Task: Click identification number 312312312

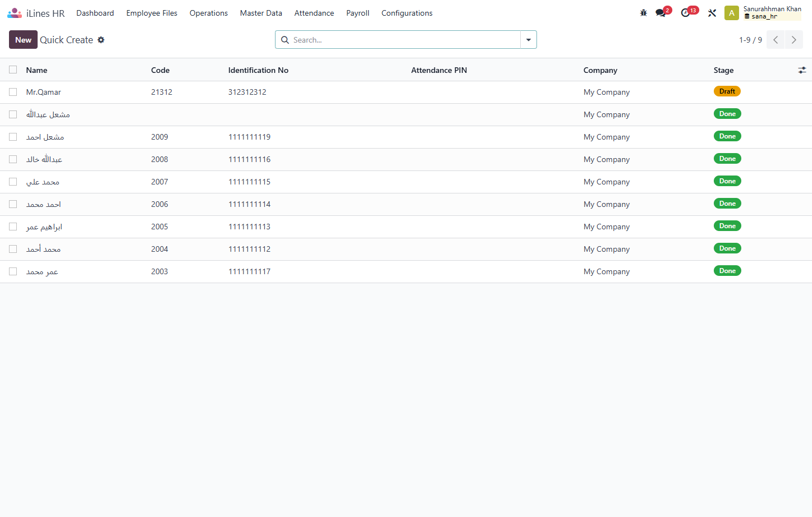Action: tap(247, 92)
